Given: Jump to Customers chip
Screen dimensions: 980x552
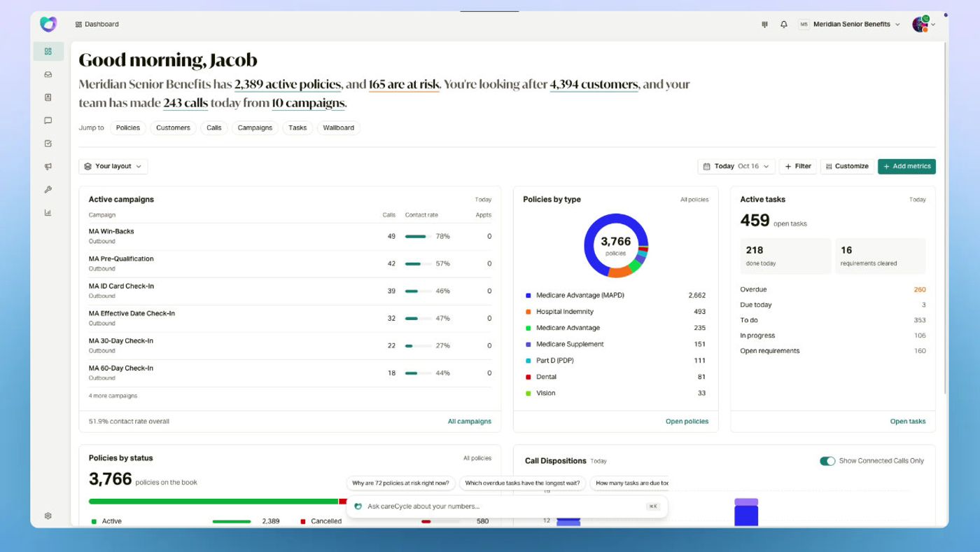Looking at the screenshot, I should [x=173, y=128].
